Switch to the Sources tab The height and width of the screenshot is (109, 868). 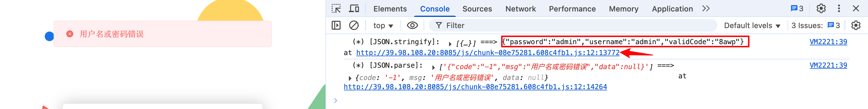pos(477,9)
